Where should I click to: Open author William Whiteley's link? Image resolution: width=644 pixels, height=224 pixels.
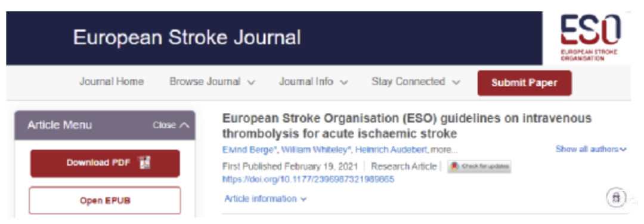click(316, 151)
